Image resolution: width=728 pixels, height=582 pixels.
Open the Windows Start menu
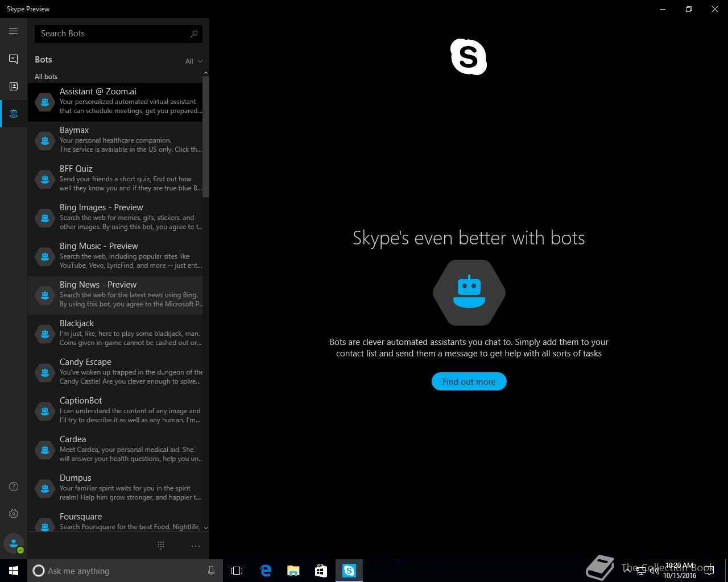(x=14, y=571)
